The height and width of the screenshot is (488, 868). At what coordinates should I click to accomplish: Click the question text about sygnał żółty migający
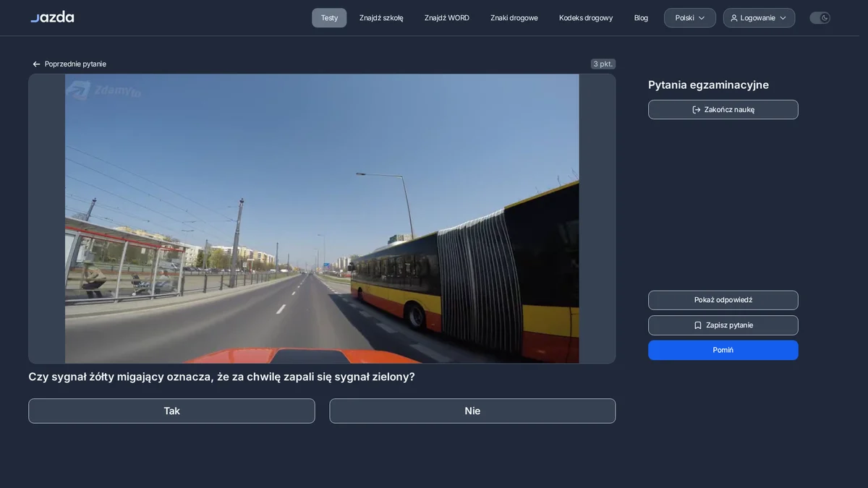point(221,377)
